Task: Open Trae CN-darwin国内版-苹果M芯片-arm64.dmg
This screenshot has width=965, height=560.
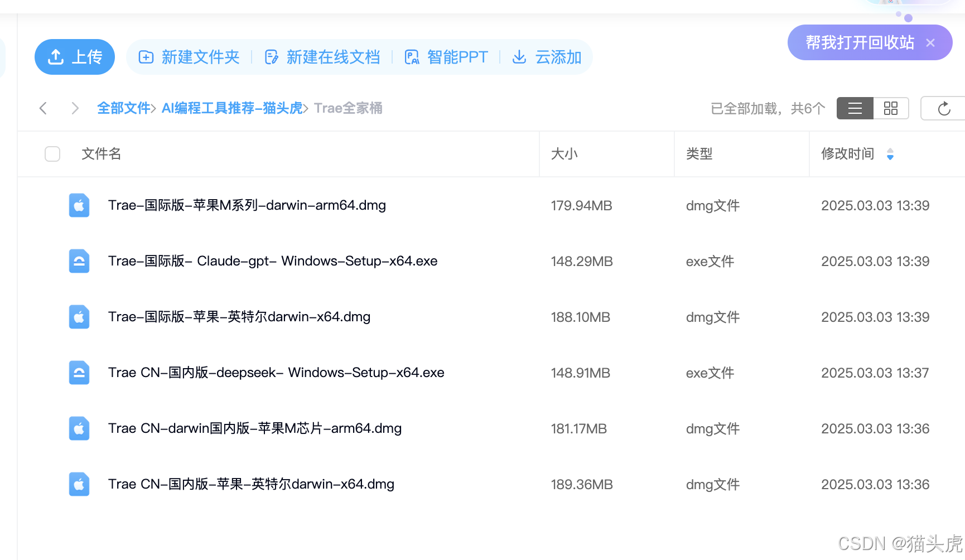Action: pos(255,428)
